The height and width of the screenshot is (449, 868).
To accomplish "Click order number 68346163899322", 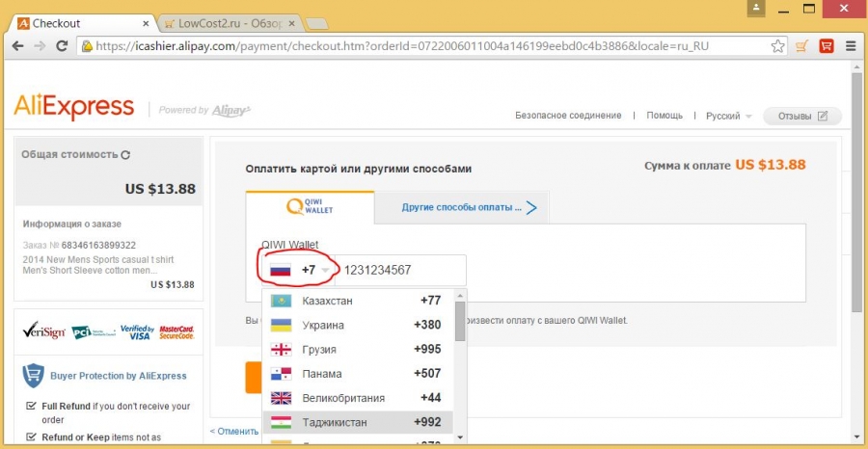I will [98, 245].
